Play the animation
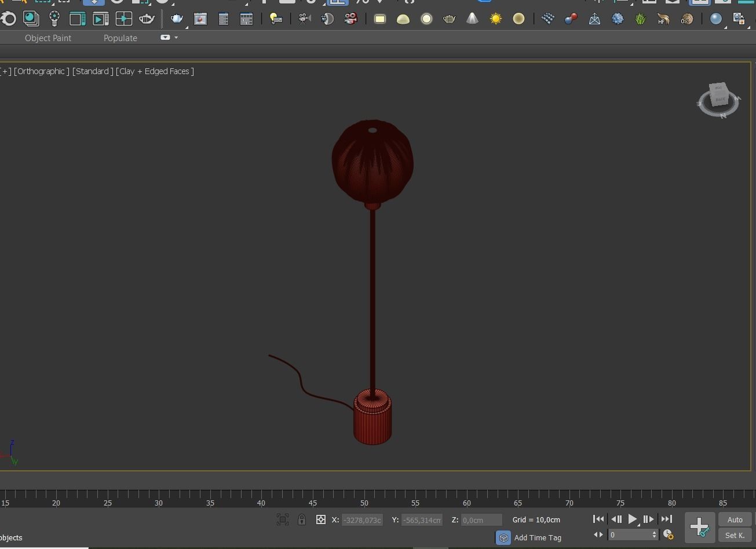 pyautogui.click(x=633, y=519)
